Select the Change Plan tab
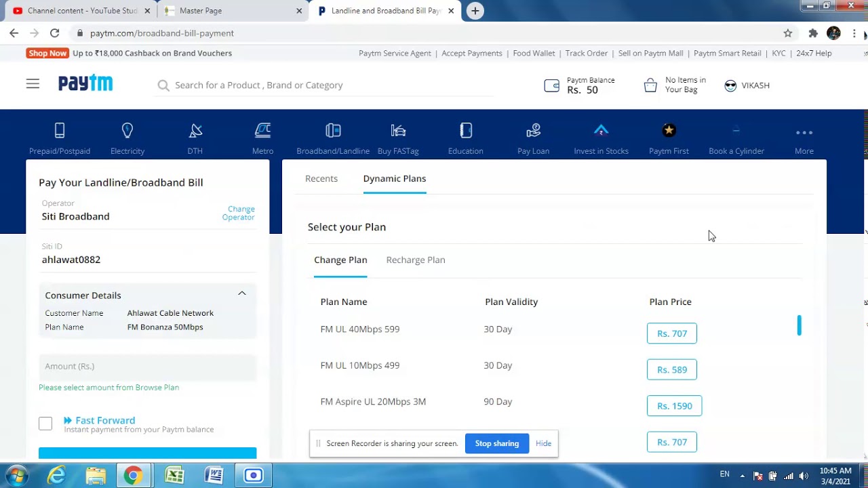Image resolution: width=868 pixels, height=488 pixels. click(x=340, y=260)
